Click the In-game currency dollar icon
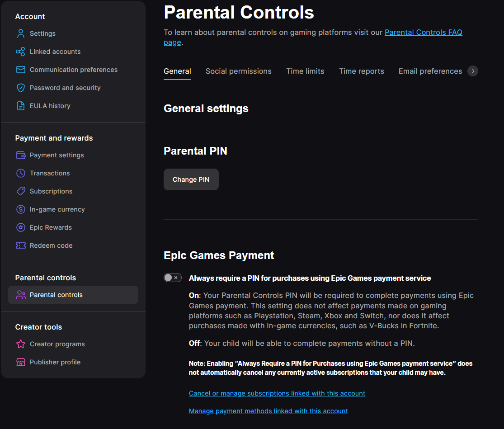This screenshot has width=504, height=429. 21,209
